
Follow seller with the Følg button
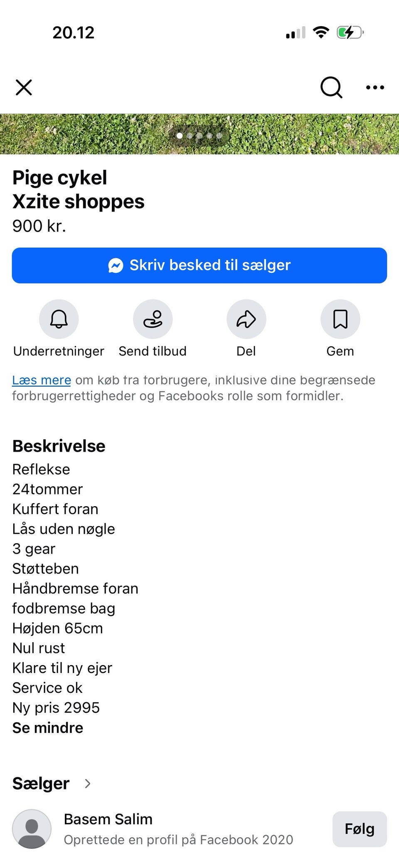click(360, 829)
